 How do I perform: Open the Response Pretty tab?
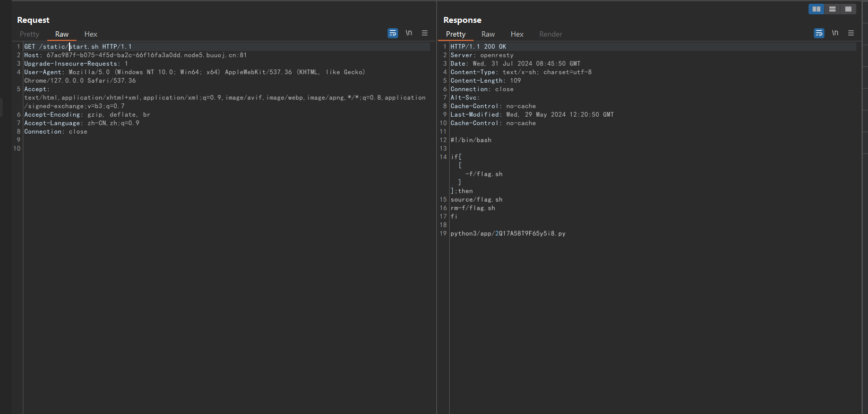[x=456, y=34]
